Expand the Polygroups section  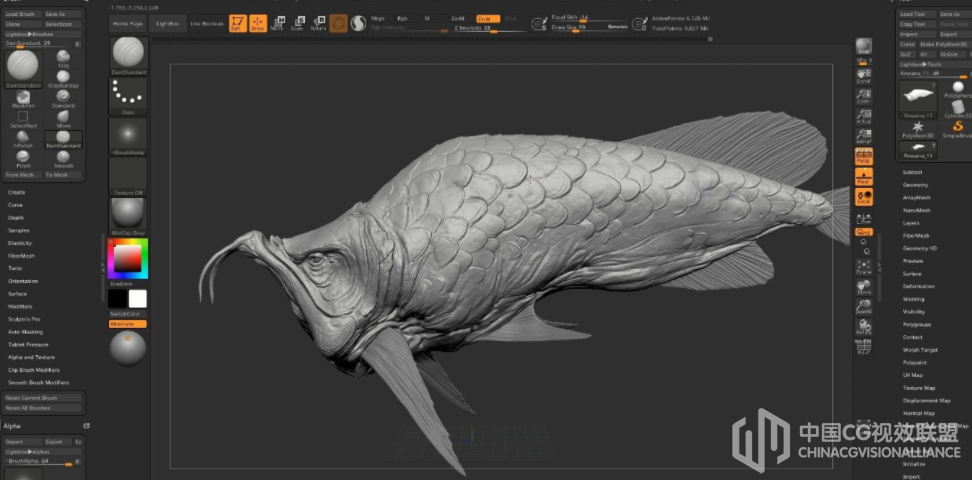point(917,324)
